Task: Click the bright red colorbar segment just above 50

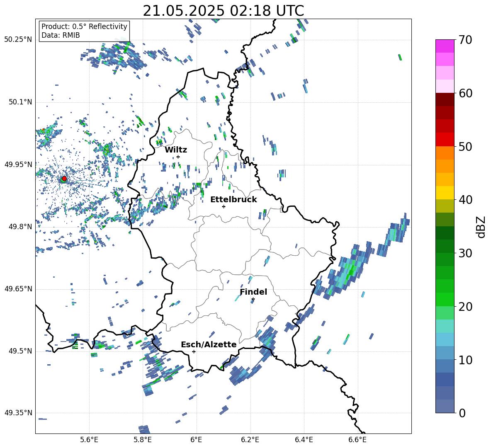Action: 445,140
